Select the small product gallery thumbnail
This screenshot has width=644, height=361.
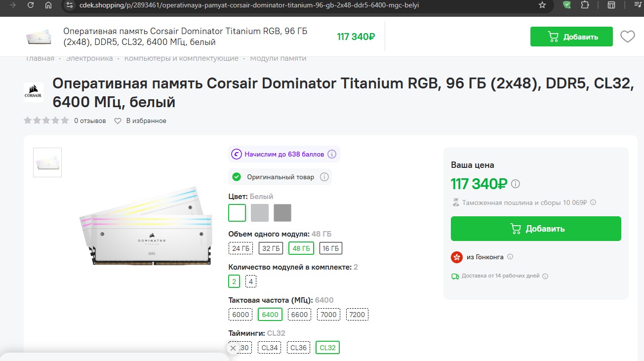point(47,162)
